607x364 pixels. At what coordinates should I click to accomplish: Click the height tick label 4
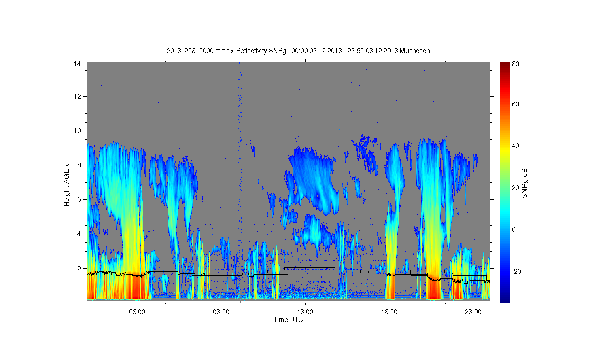point(79,234)
